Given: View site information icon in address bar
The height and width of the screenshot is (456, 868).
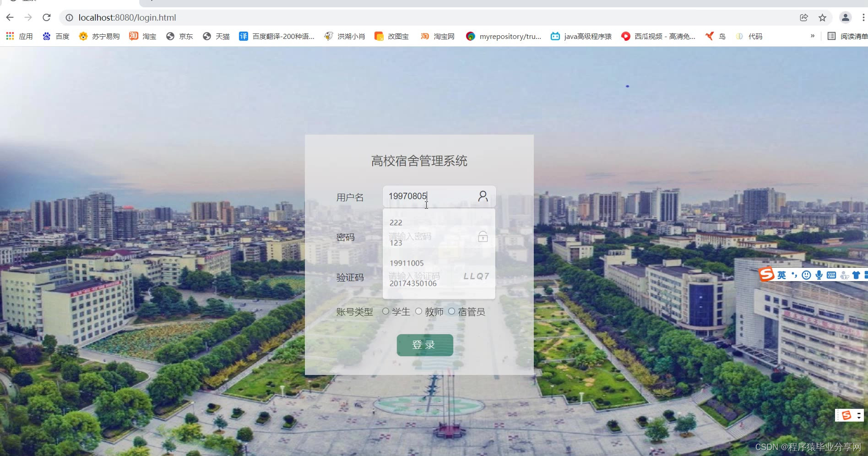Looking at the screenshot, I should [69, 17].
